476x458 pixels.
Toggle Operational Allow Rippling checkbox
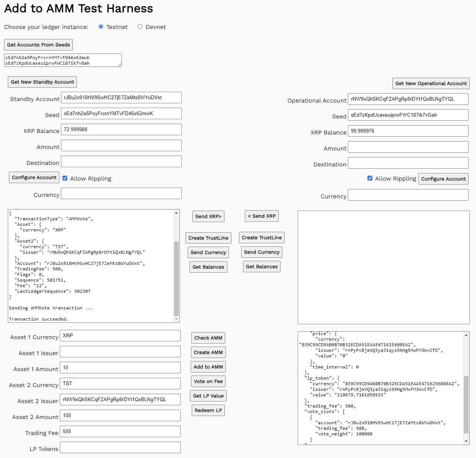pyautogui.click(x=370, y=178)
